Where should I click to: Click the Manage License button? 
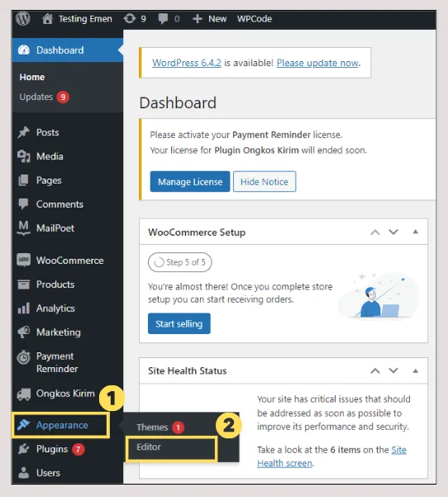tap(190, 182)
